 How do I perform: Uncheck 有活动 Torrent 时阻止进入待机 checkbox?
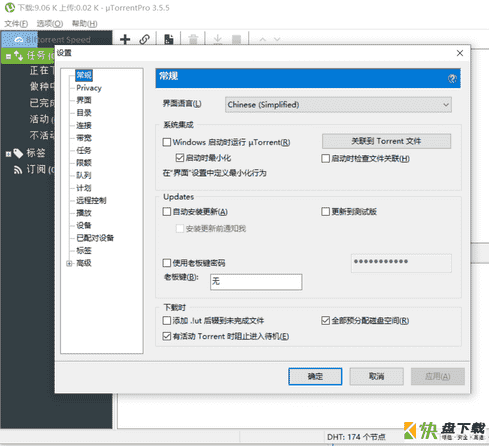167,336
